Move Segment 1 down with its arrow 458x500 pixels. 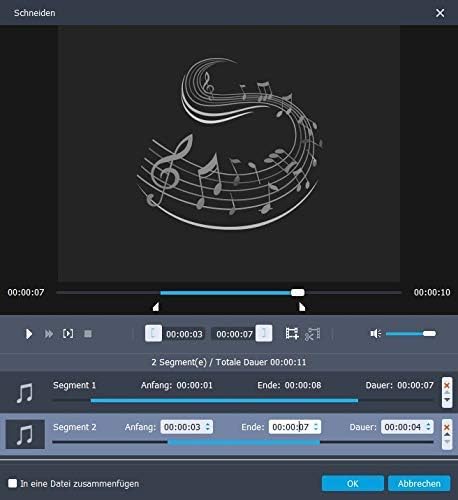point(447,400)
